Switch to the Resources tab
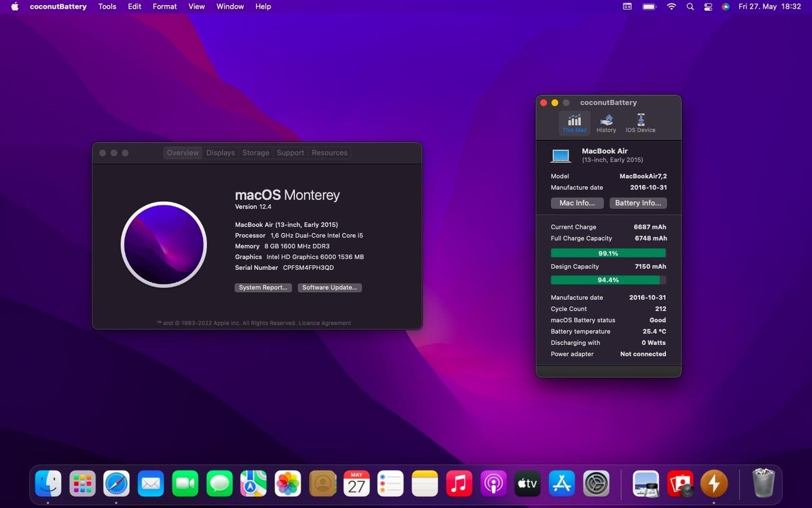 [329, 152]
